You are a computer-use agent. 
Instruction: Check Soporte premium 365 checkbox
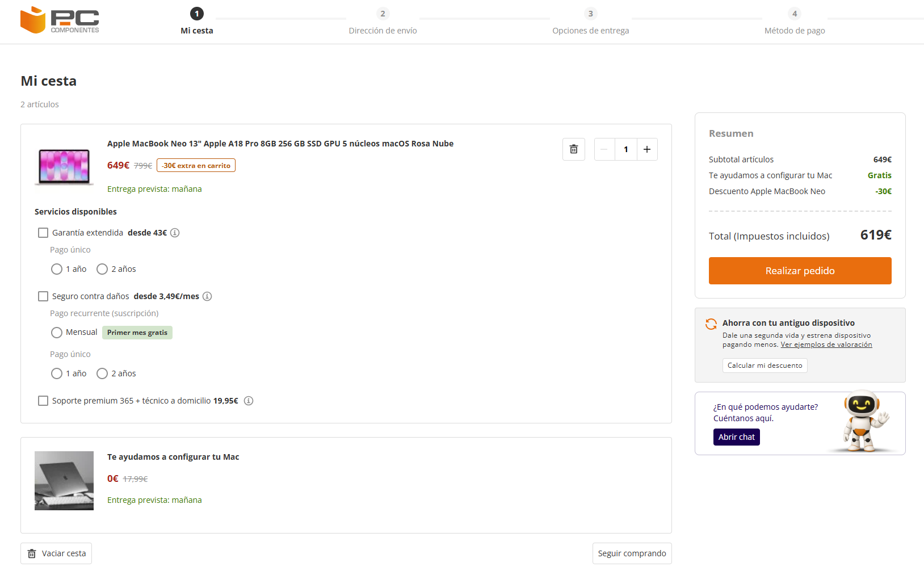click(x=43, y=401)
